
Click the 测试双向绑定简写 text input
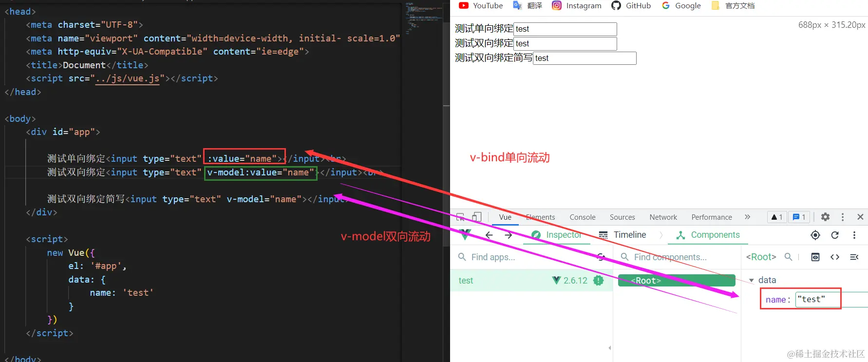point(585,58)
